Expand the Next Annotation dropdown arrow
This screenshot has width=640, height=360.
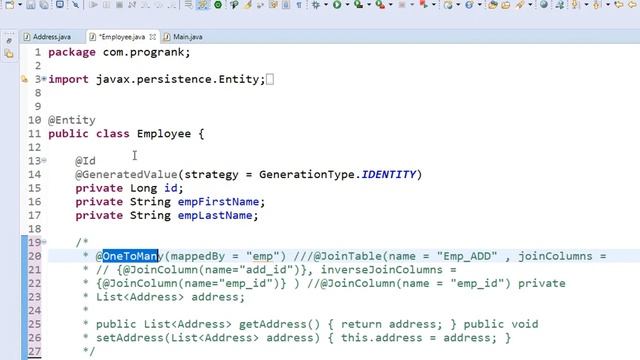pos(586,4)
